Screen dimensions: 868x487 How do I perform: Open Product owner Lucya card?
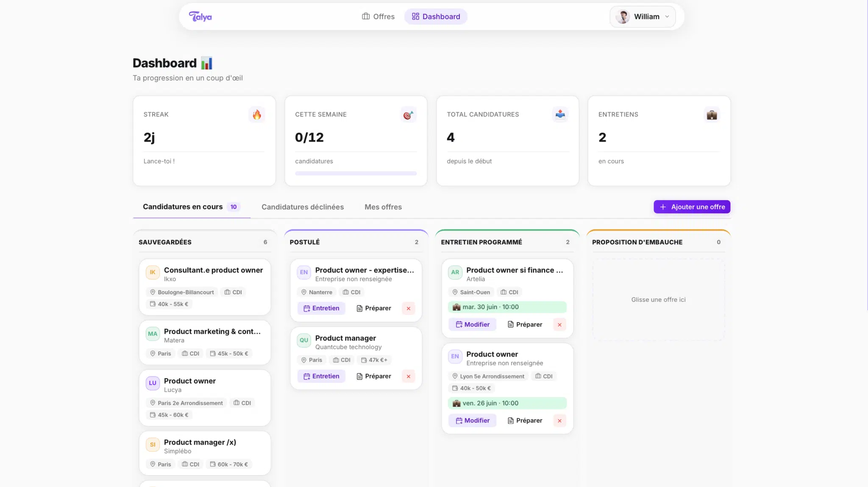point(205,398)
